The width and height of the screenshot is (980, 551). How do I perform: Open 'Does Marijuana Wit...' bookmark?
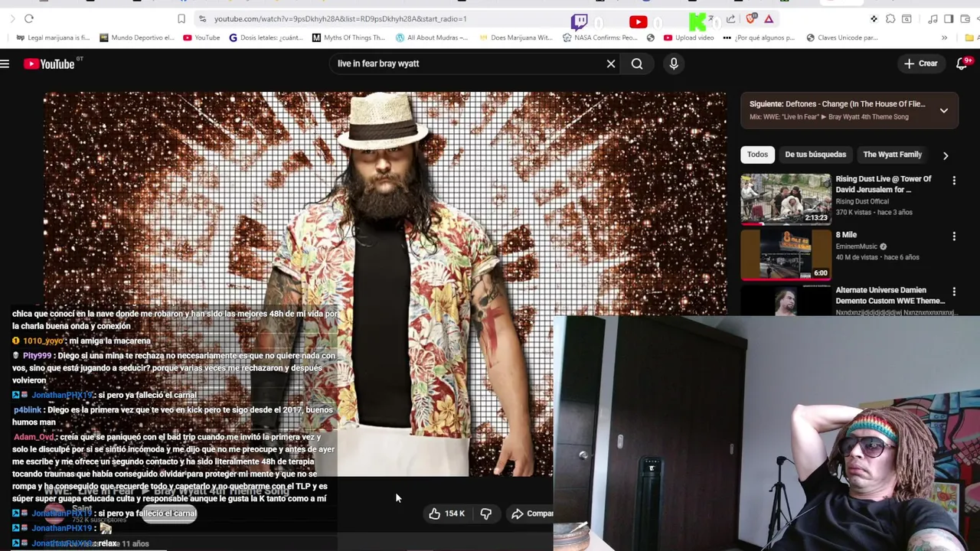click(x=514, y=37)
